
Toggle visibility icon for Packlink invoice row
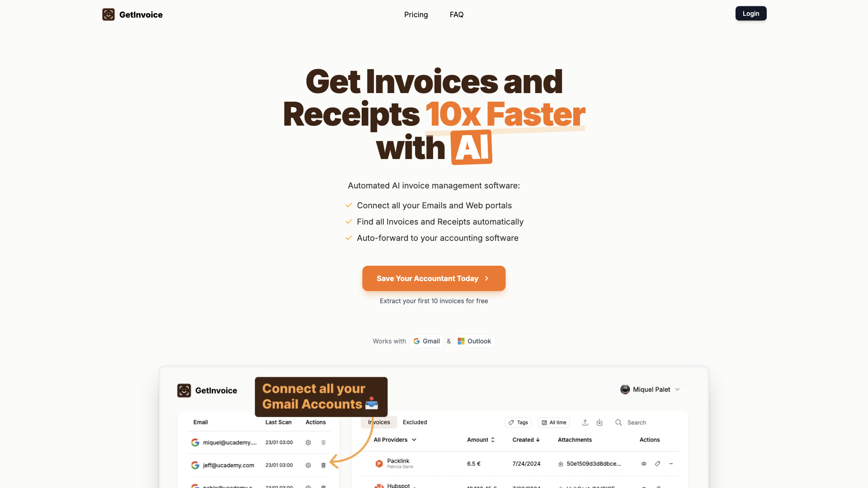pos(644,464)
